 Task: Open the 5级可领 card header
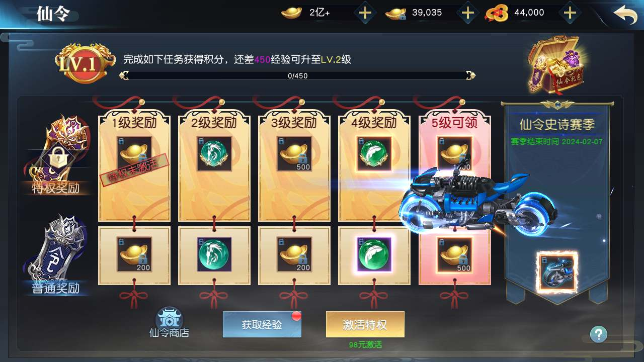(x=455, y=122)
